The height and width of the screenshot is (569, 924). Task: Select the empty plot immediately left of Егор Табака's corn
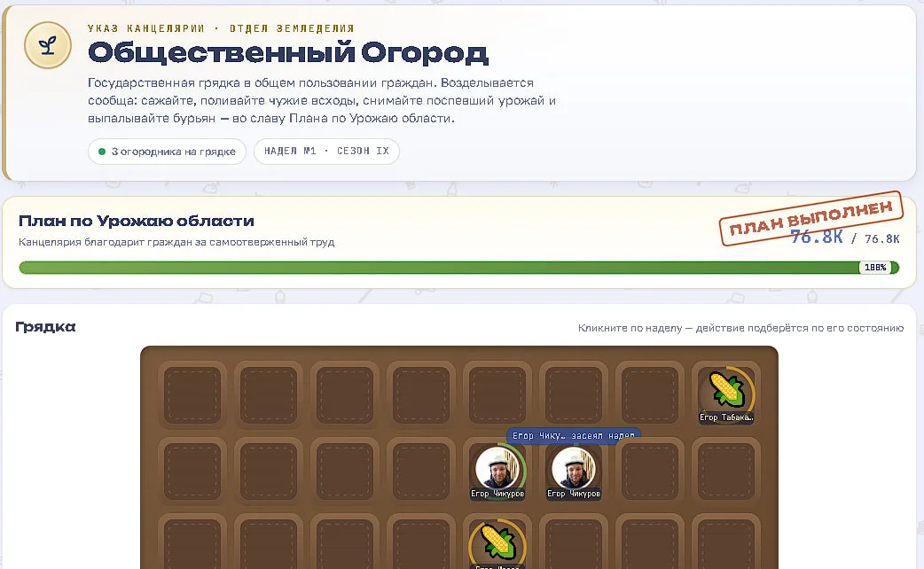pos(649,394)
